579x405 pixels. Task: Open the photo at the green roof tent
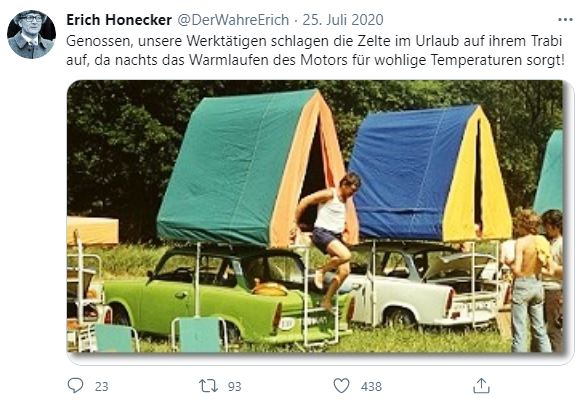tap(255, 168)
